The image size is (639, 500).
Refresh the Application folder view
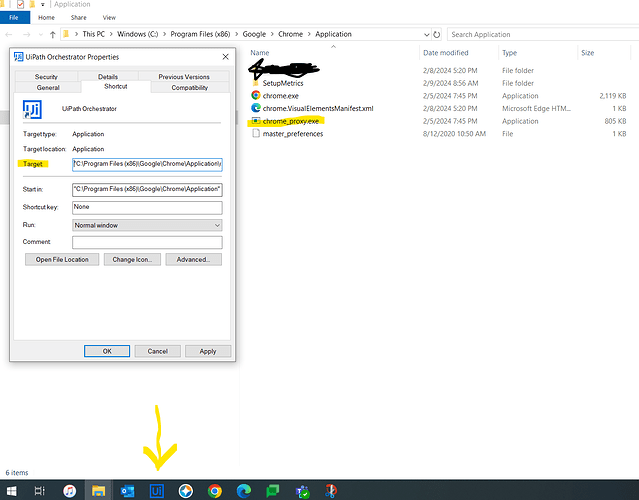[x=436, y=34]
